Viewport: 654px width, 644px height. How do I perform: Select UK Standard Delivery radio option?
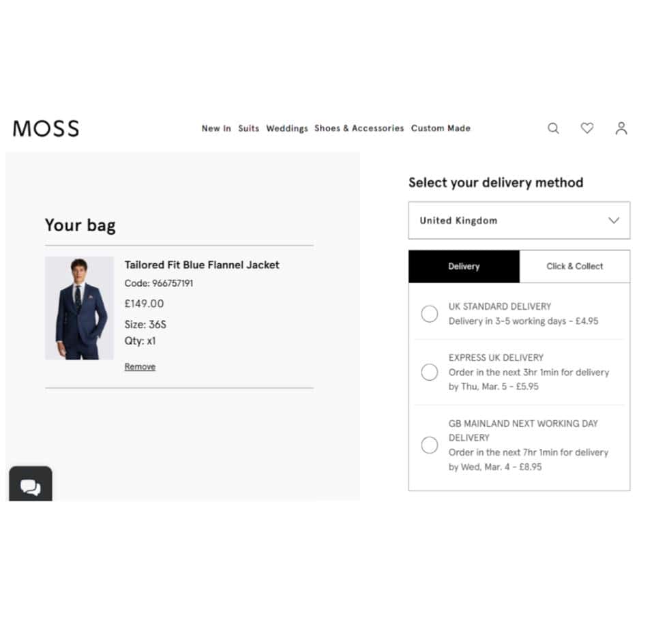pyautogui.click(x=430, y=314)
